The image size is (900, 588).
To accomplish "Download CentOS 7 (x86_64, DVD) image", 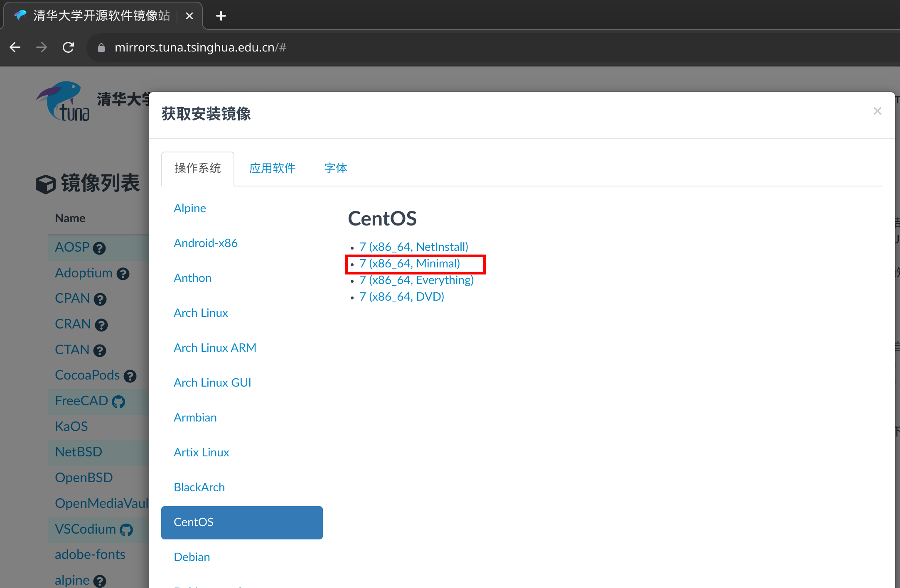I will tap(402, 296).
